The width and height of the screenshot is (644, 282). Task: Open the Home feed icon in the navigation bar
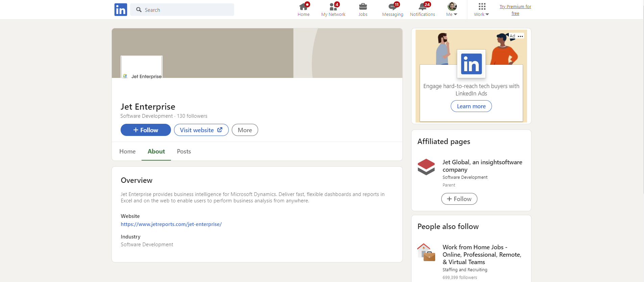tap(304, 6)
